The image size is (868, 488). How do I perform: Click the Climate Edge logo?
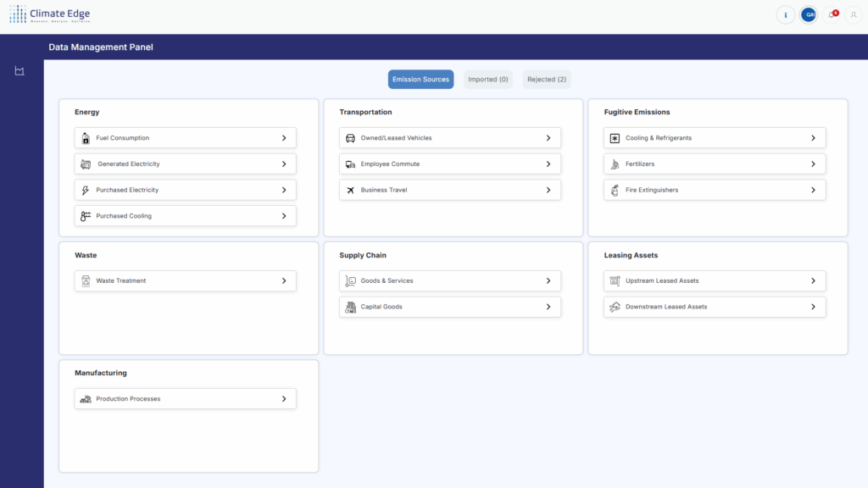tap(49, 14)
